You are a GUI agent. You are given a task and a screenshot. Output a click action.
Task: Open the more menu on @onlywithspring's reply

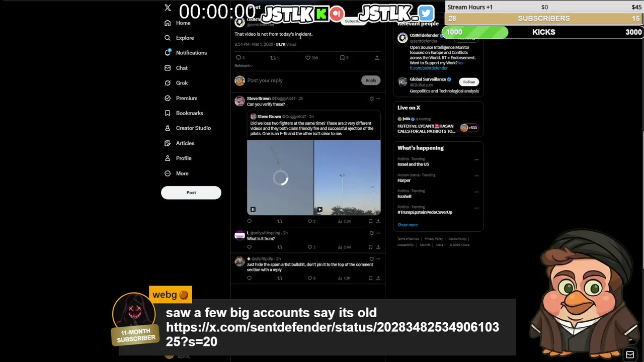pos(378,233)
